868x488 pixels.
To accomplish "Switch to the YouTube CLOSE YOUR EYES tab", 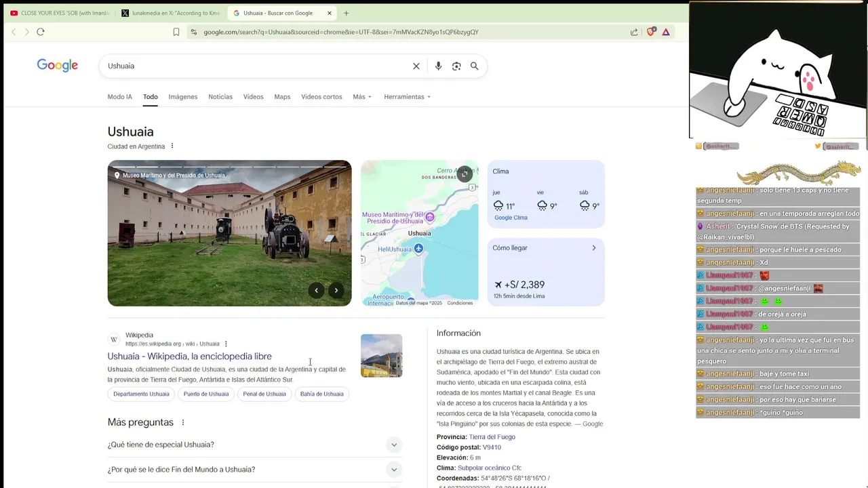I will click(60, 13).
